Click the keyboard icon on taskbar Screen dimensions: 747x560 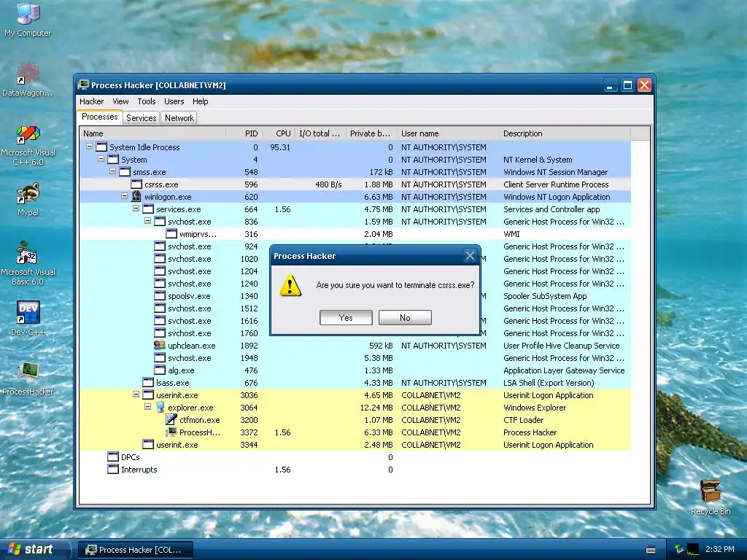650,550
